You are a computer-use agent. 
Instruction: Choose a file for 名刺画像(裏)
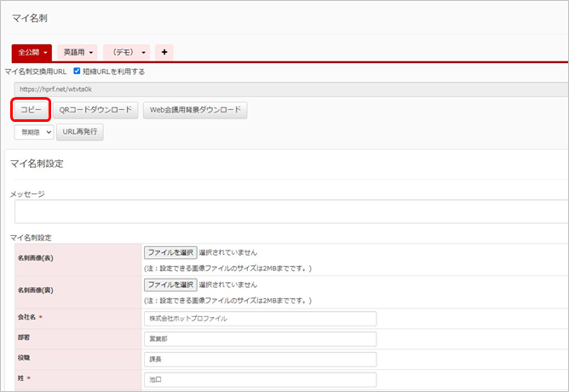(170, 285)
